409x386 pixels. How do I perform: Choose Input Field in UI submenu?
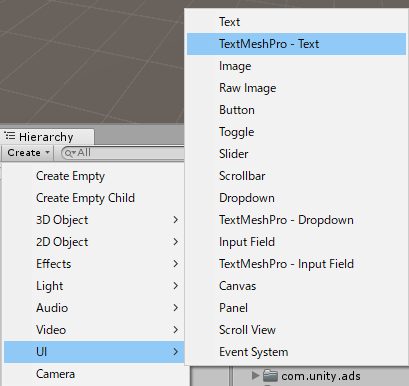(x=296, y=242)
